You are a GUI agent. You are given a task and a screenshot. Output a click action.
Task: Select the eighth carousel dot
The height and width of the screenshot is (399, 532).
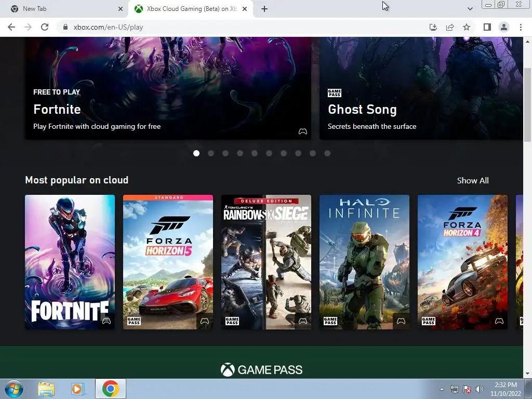pos(298,153)
